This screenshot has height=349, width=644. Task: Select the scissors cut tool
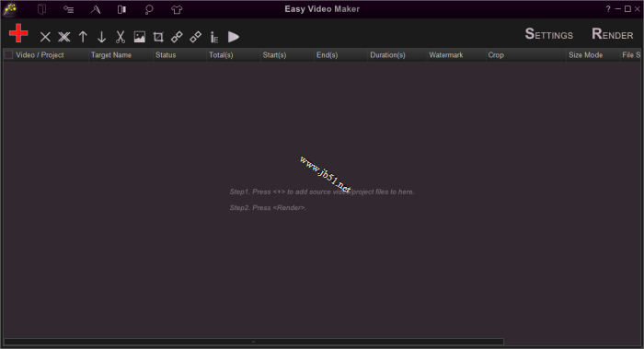tap(120, 37)
